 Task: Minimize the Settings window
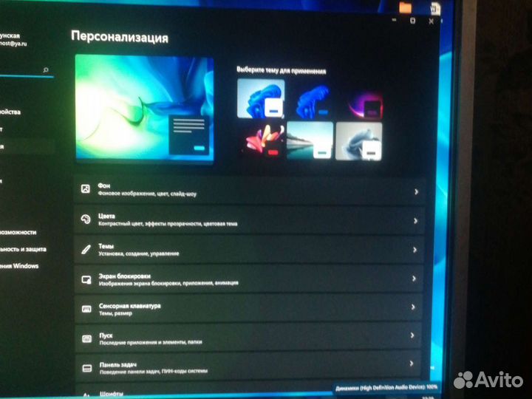point(395,20)
